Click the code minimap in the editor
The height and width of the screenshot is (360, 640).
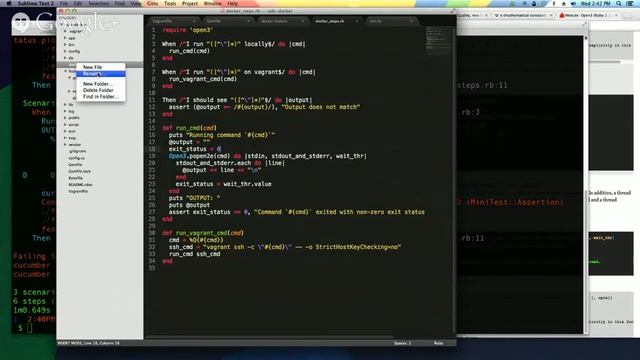click(439, 39)
